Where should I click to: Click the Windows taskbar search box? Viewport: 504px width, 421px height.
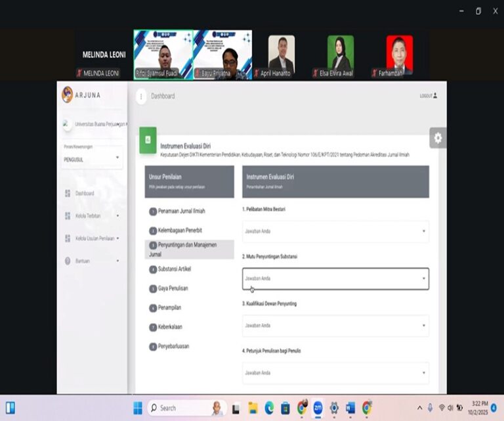click(x=186, y=408)
